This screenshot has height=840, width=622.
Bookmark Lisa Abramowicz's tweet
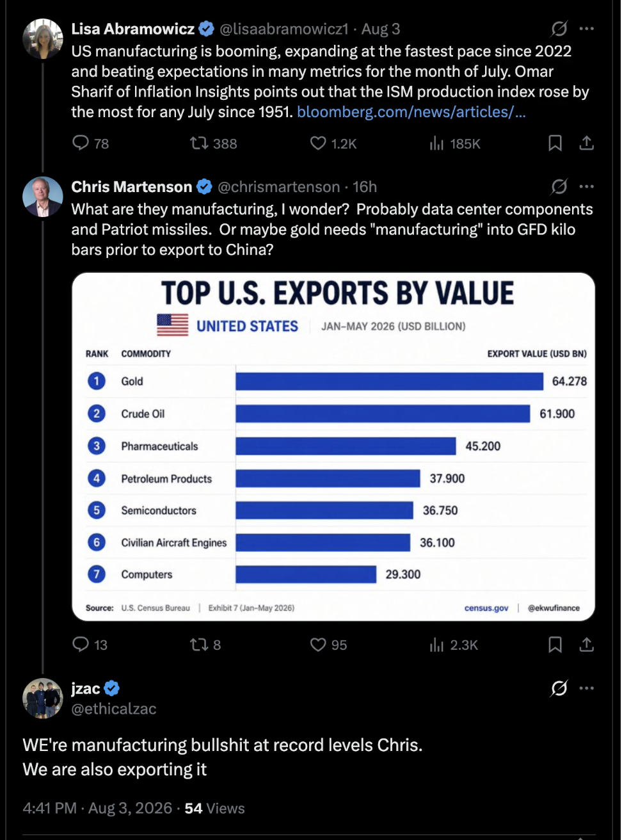[x=555, y=143]
